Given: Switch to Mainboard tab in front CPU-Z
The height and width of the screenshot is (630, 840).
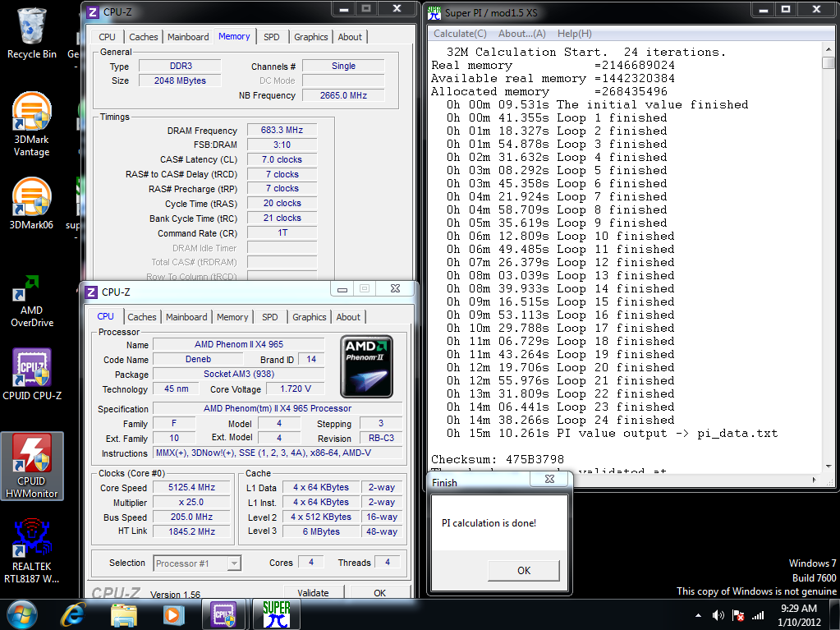Looking at the screenshot, I should click(x=186, y=317).
